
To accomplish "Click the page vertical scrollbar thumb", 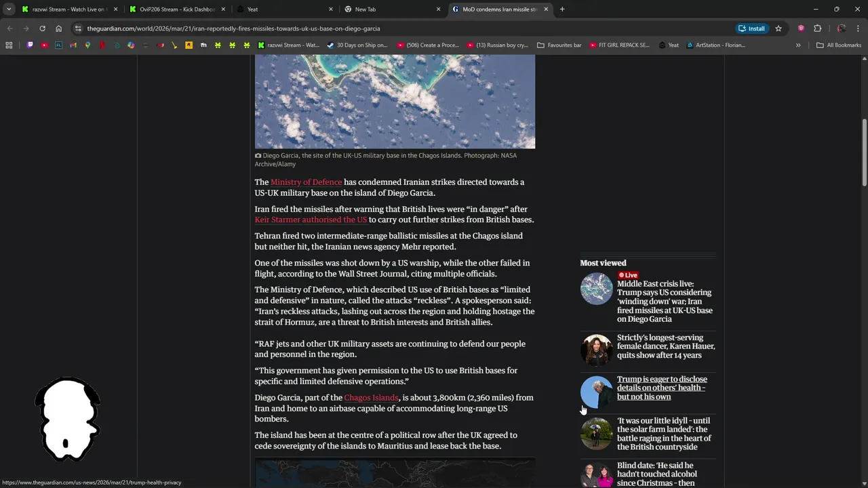I will [865, 152].
